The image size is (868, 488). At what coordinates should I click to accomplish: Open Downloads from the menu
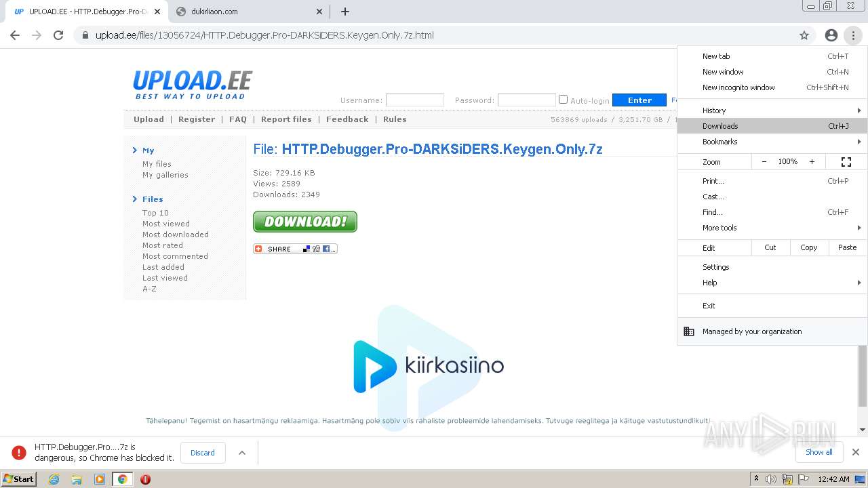click(772, 126)
